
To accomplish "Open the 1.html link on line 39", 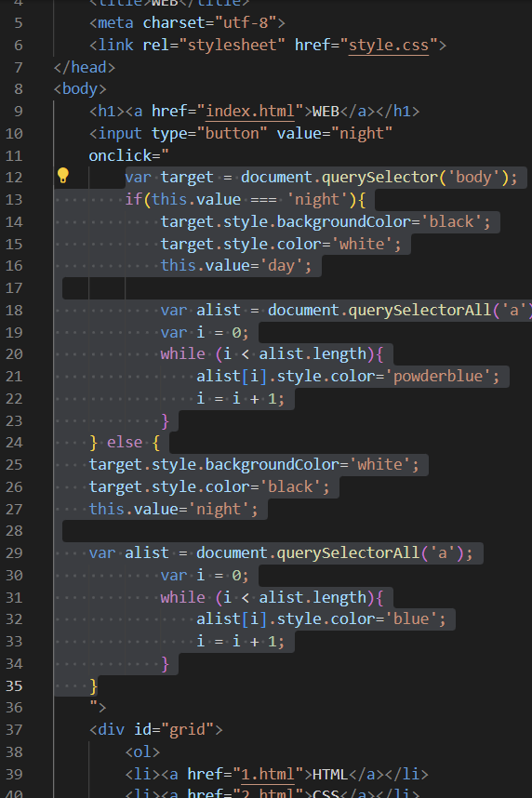I will pyautogui.click(x=268, y=775).
